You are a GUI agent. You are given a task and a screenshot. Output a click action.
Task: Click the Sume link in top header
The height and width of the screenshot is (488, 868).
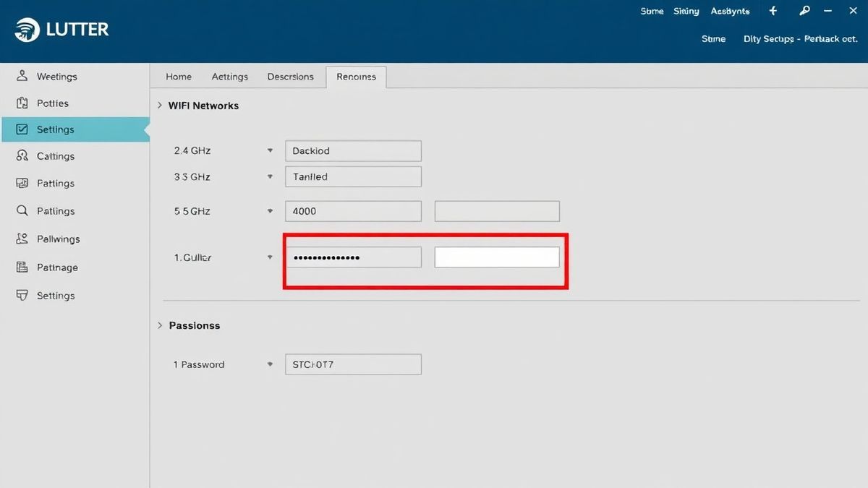coord(652,11)
